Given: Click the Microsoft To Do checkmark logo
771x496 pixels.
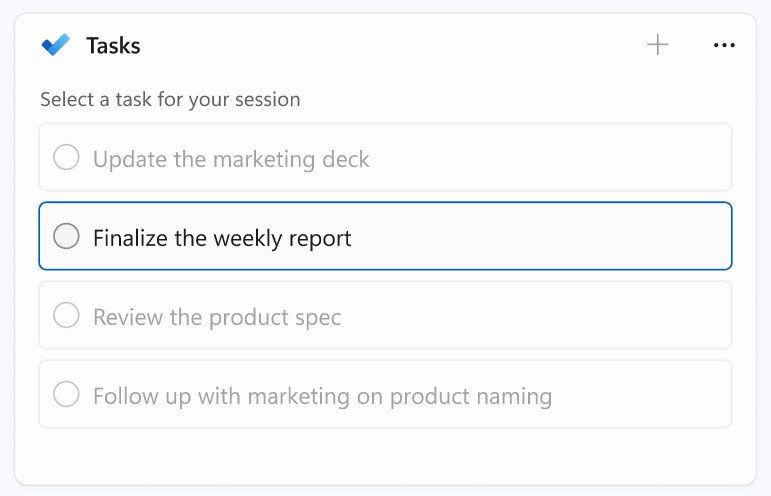Looking at the screenshot, I should point(55,45).
